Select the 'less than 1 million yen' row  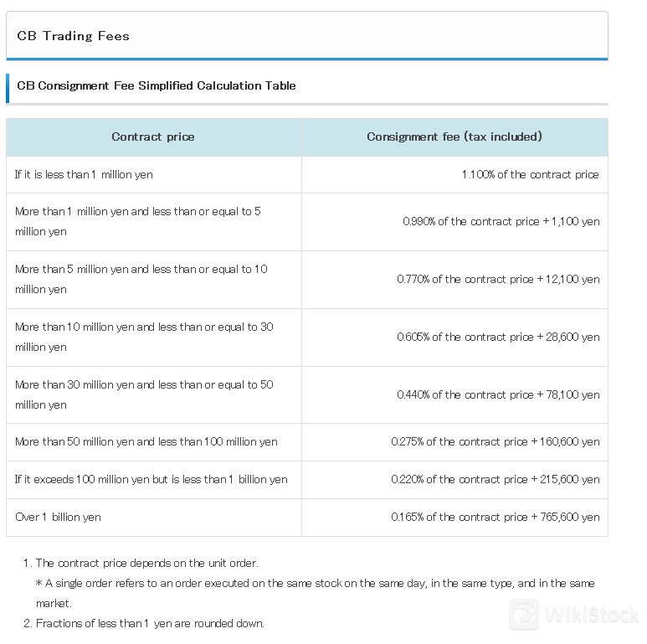click(307, 175)
